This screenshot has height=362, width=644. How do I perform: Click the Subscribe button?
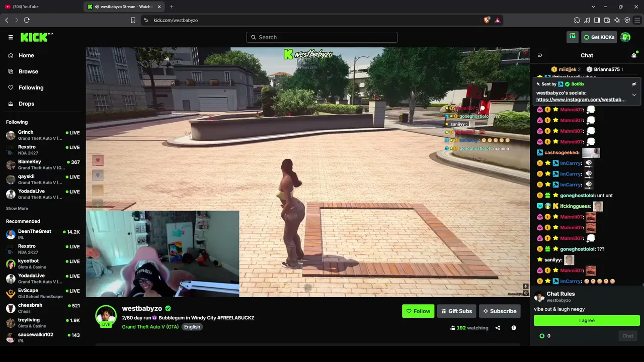click(x=500, y=311)
